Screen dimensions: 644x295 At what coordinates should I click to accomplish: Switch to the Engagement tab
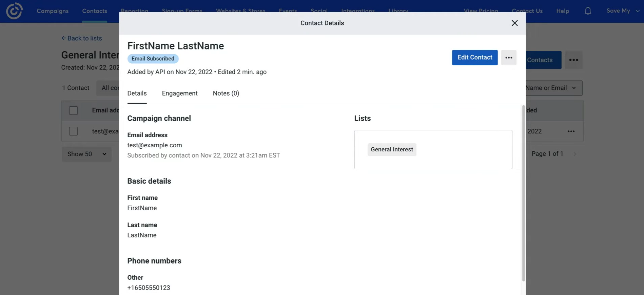click(179, 93)
